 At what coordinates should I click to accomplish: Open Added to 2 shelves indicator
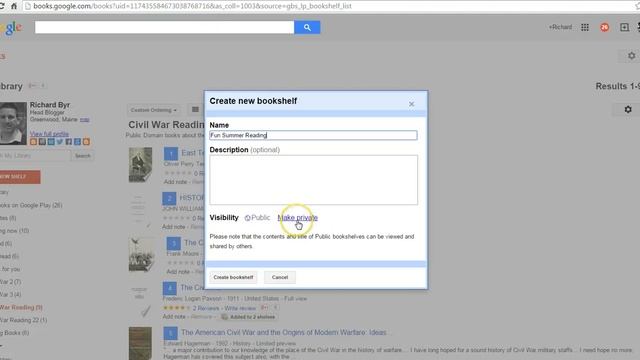[x=249, y=317]
